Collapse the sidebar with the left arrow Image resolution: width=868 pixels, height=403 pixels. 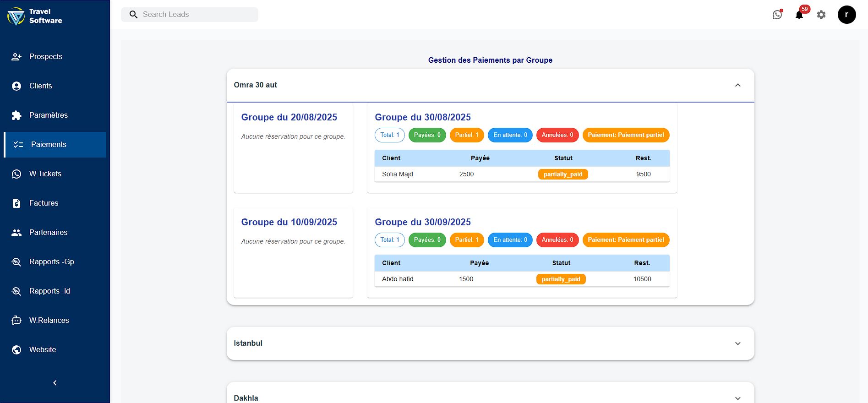coord(55,383)
